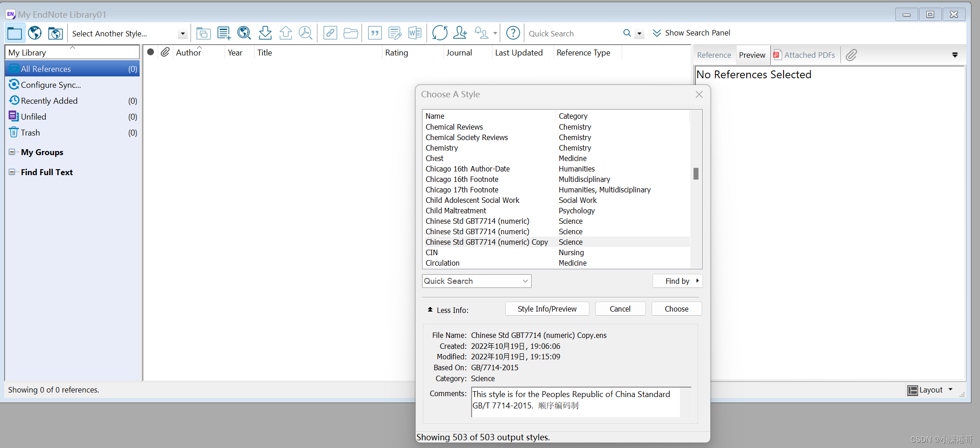Open the reference panel options dropdown arrow
Viewport: 980px width, 448px height.
point(955,55)
